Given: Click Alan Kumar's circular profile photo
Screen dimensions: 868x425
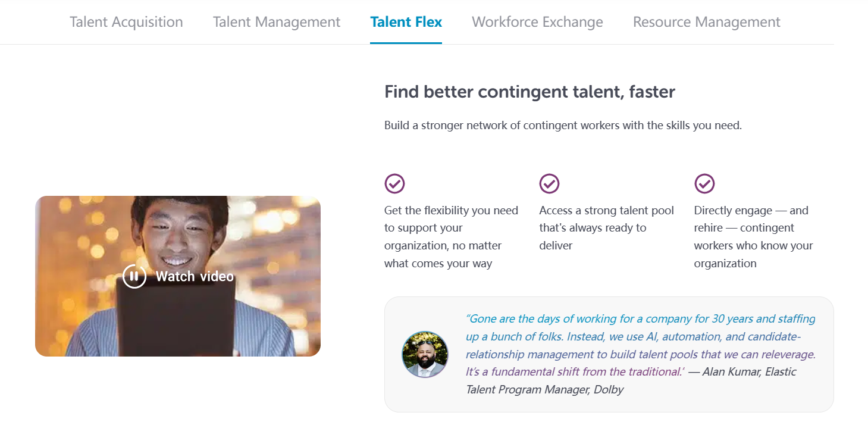Looking at the screenshot, I should click(425, 354).
